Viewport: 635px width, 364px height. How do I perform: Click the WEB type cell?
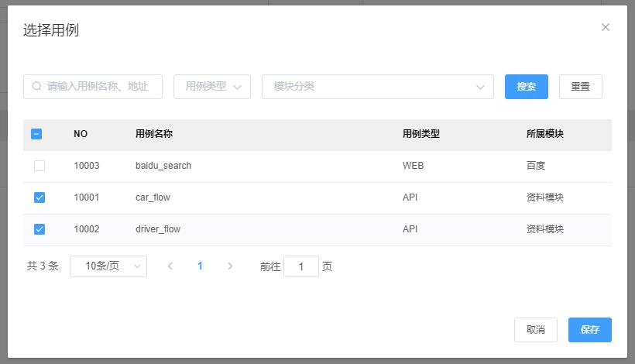pos(413,166)
